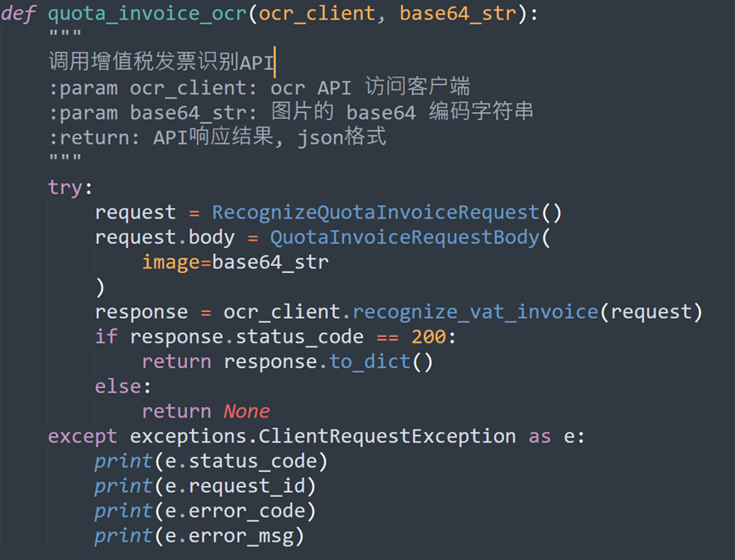Click the def keyword
Viewport: 735px width, 560px height.
[18, 14]
